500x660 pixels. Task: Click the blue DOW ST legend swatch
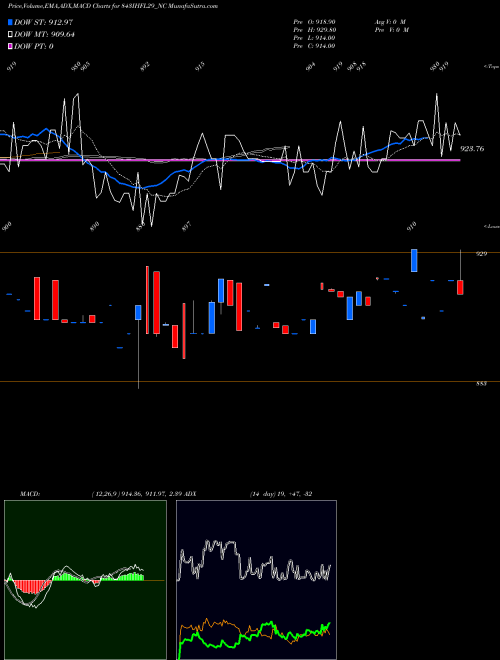[11, 22]
